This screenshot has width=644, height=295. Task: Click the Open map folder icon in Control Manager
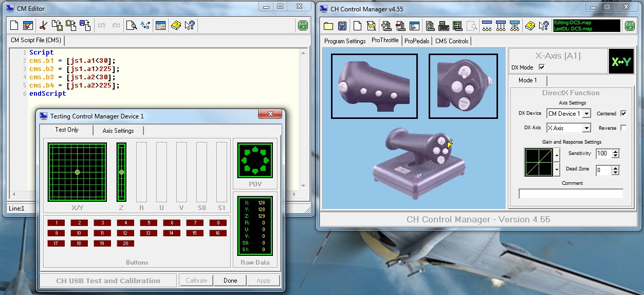click(x=328, y=26)
